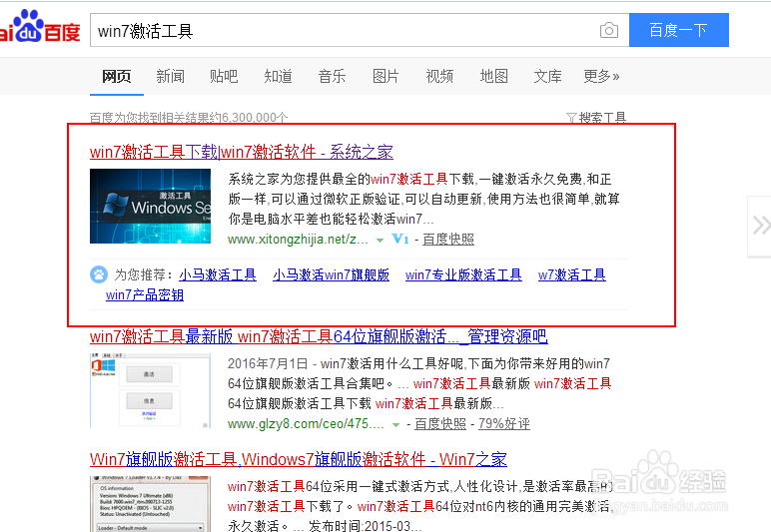The width and height of the screenshot is (771, 532).
Task: Open recommended link 小马激活工具
Action: point(218,274)
